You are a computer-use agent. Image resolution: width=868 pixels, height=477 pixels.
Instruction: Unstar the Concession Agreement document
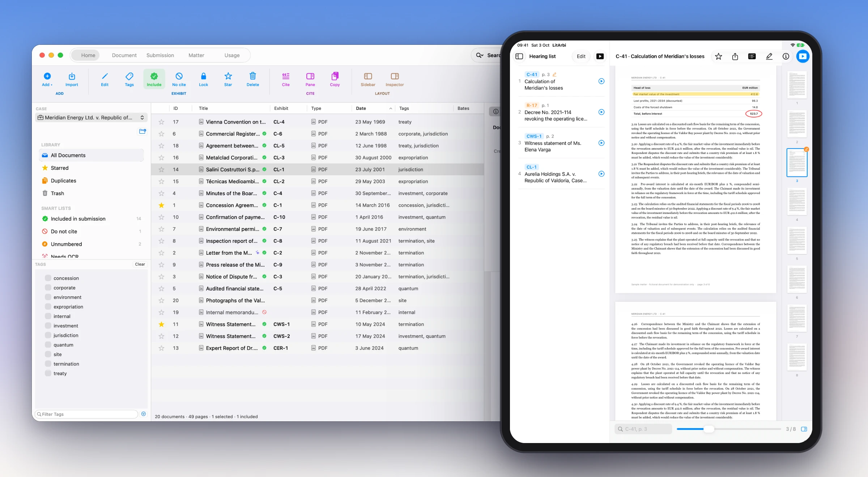click(161, 205)
